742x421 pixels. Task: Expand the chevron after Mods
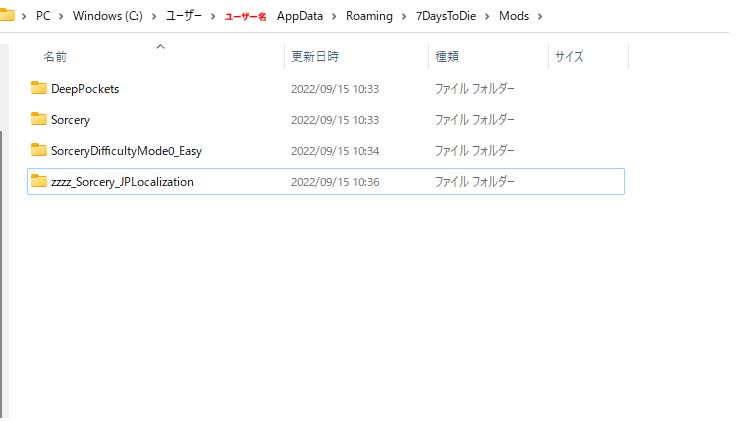[x=540, y=17]
